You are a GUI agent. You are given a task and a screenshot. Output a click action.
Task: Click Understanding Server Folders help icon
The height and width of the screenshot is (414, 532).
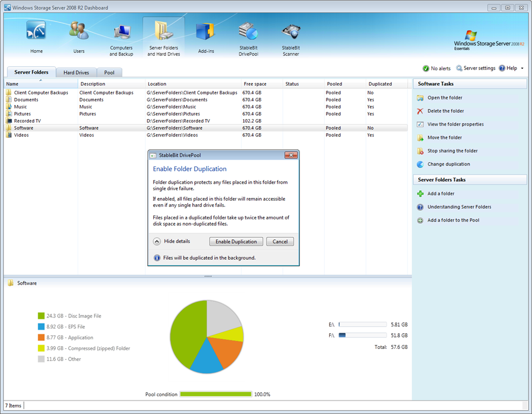420,207
